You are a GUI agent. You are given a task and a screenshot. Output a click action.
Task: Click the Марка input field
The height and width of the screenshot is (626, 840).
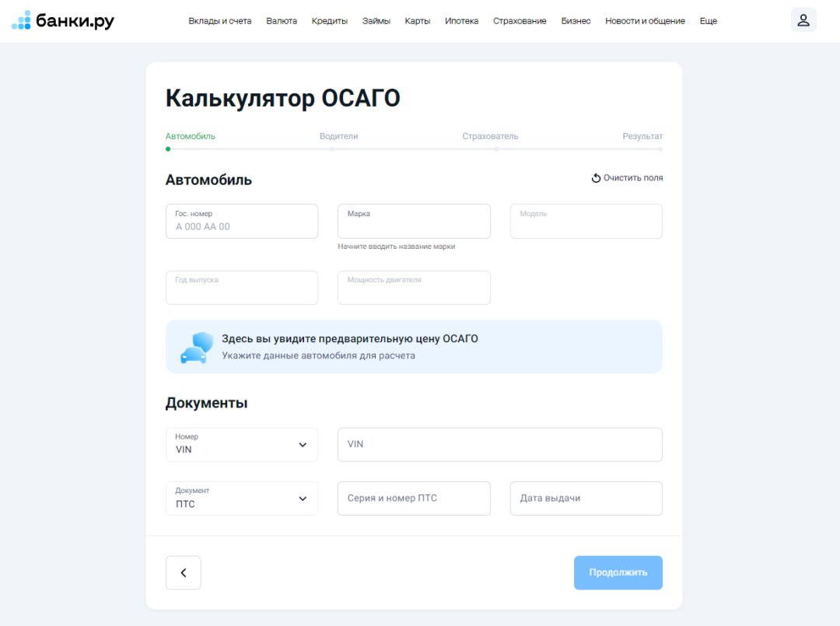coord(414,221)
